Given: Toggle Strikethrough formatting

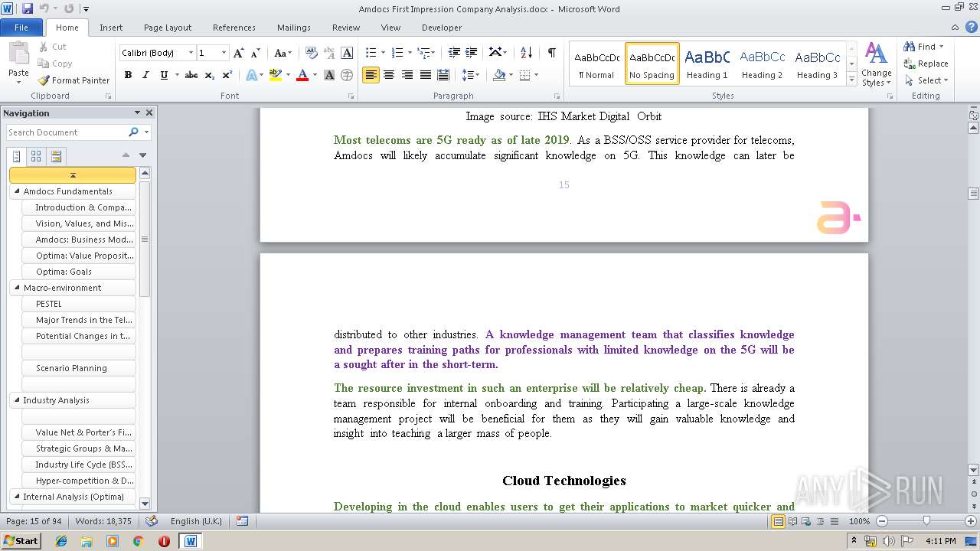Looking at the screenshot, I should click(x=191, y=75).
